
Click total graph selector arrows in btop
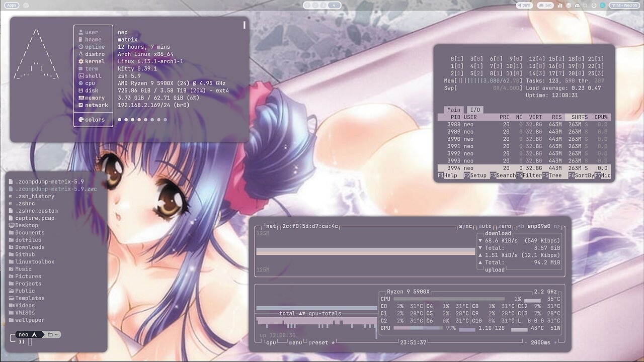pyautogui.click(x=302, y=313)
